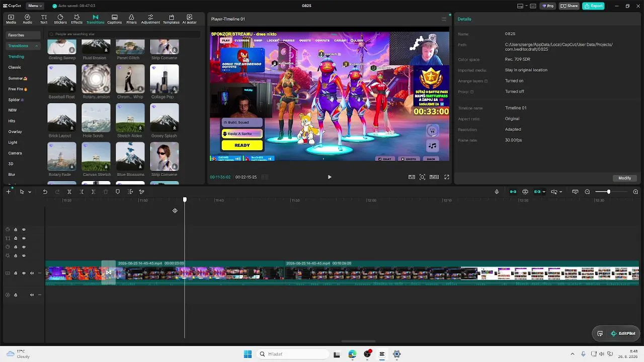Lock the bottom audio track

16,295
